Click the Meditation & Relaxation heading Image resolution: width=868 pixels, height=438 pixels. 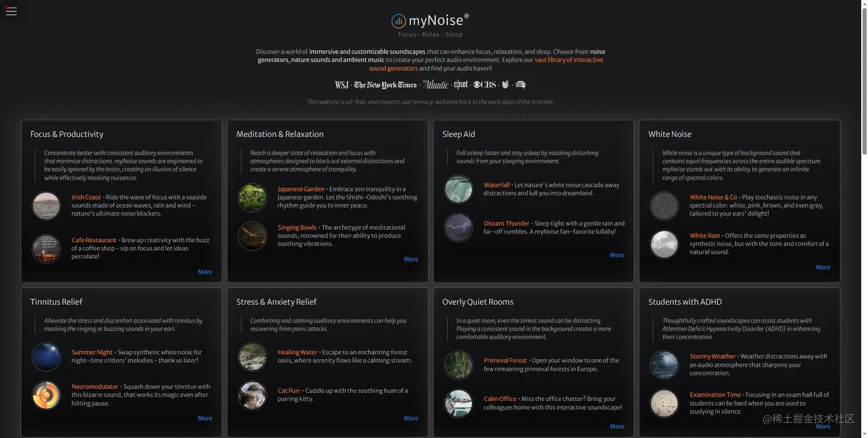280,134
